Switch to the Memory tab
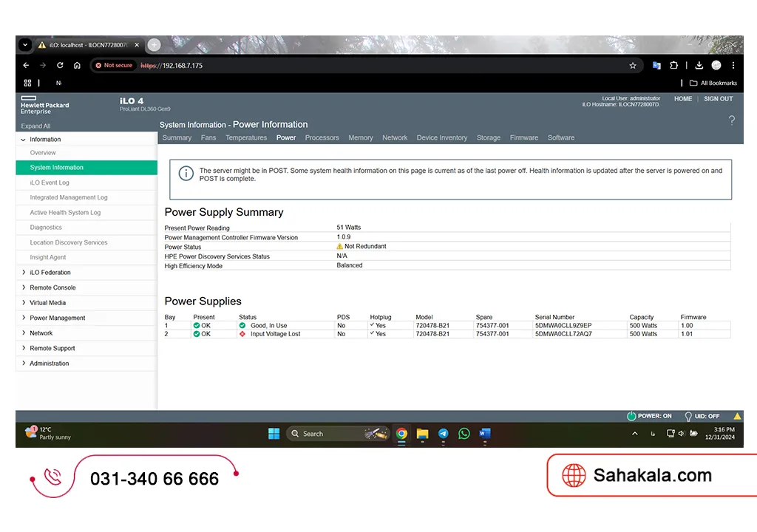 (x=361, y=137)
